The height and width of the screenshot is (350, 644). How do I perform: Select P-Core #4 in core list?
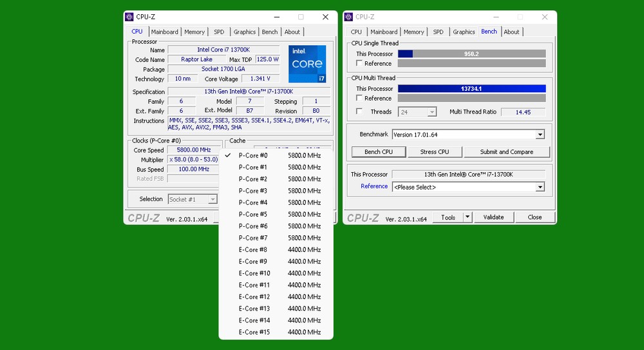[x=276, y=203]
